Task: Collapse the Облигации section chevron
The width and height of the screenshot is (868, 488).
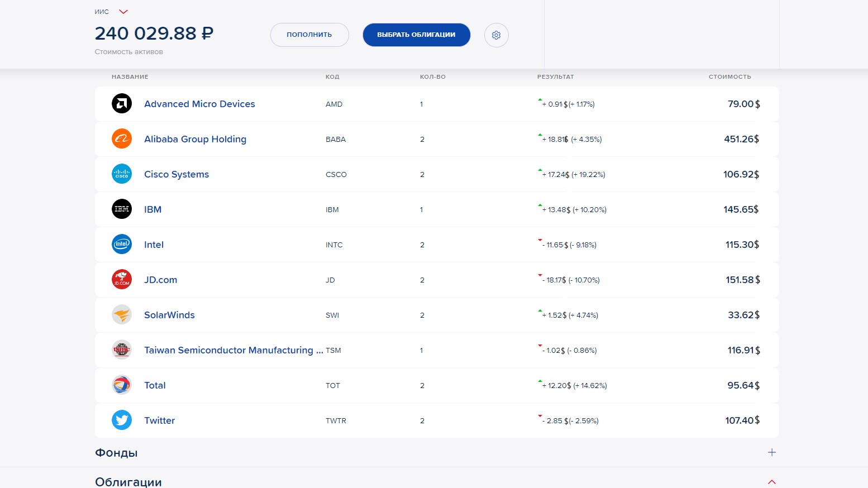Action: coord(771,482)
